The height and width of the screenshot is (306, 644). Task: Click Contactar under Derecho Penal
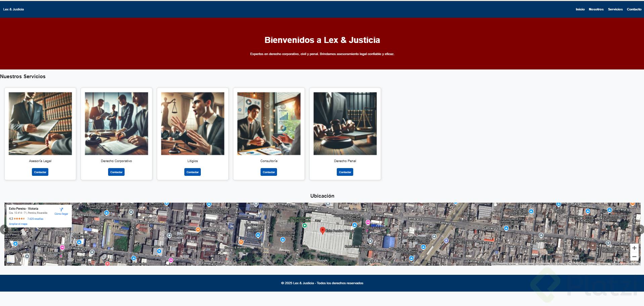[x=345, y=172]
